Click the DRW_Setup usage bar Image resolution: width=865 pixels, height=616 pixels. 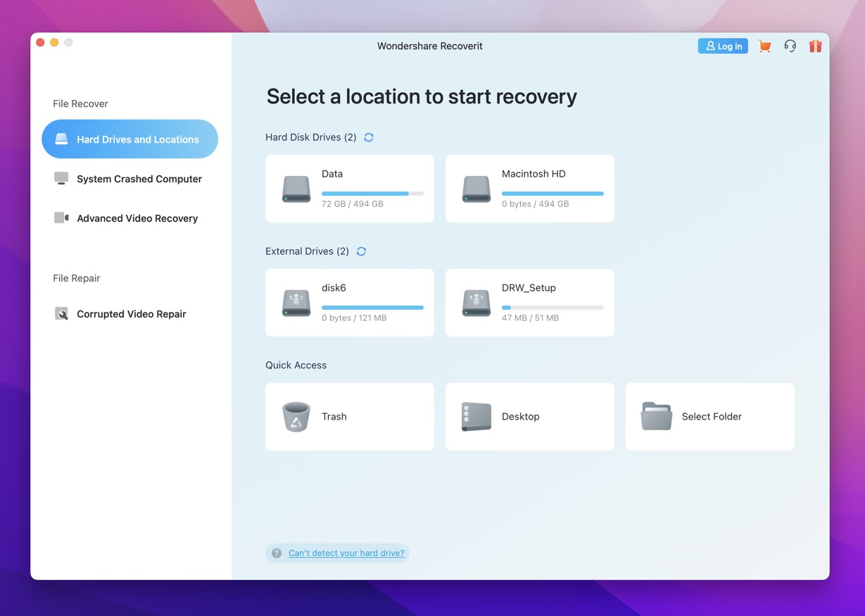[553, 308]
